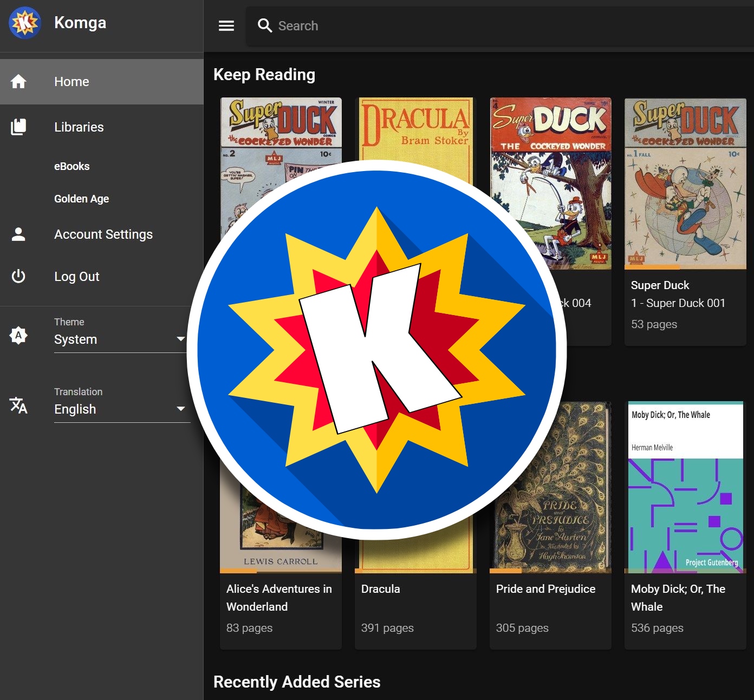Viewport: 754px width, 700px height.
Task: Open Account Settings
Action: (102, 234)
